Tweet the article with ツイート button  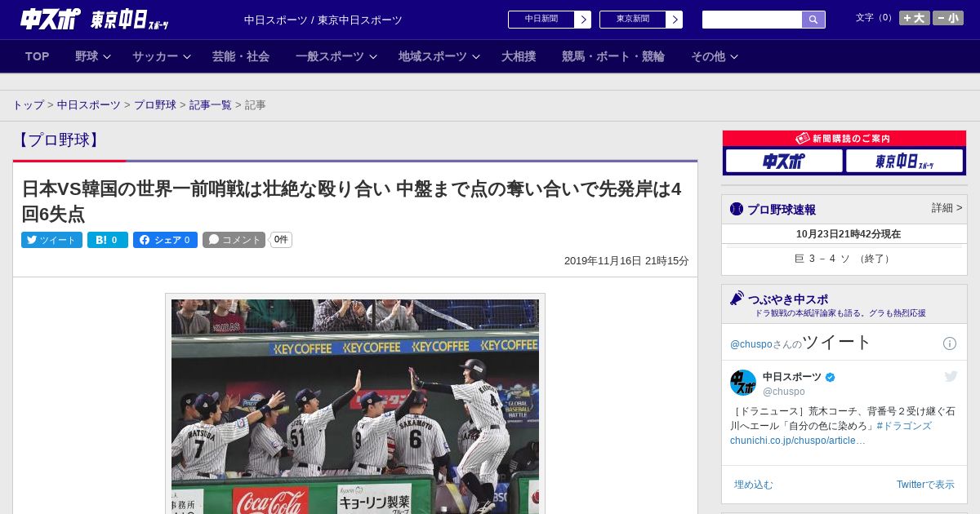[x=51, y=240]
